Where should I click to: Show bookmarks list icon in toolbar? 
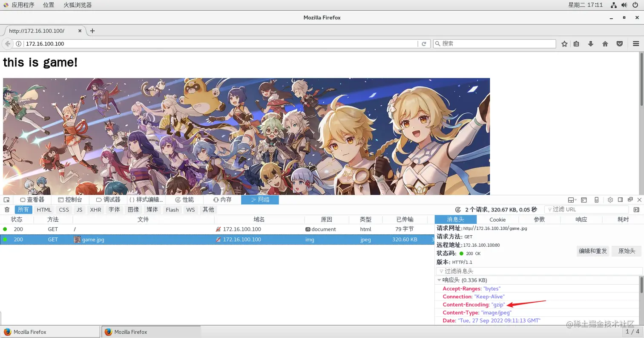click(576, 44)
